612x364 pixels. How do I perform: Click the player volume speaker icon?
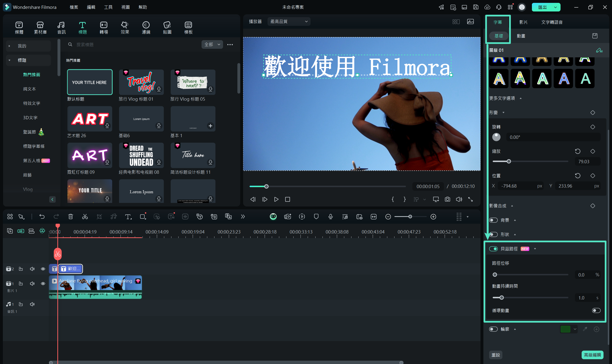[x=459, y=199]
